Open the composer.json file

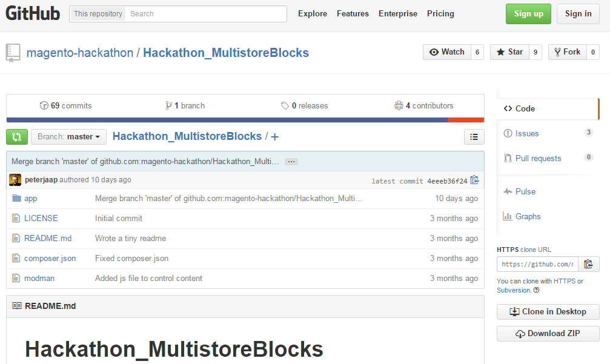pyautogui.click(x=50, y=259)
